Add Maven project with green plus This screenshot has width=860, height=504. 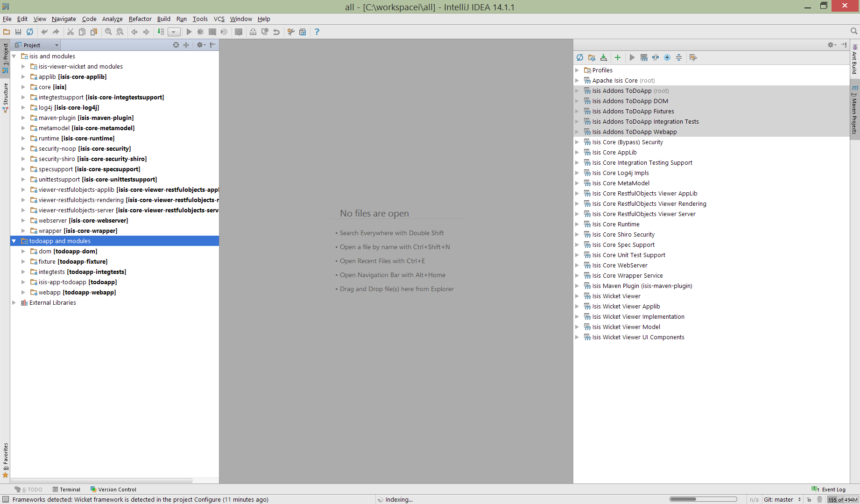pyautogui.click(x=618, y=57)
